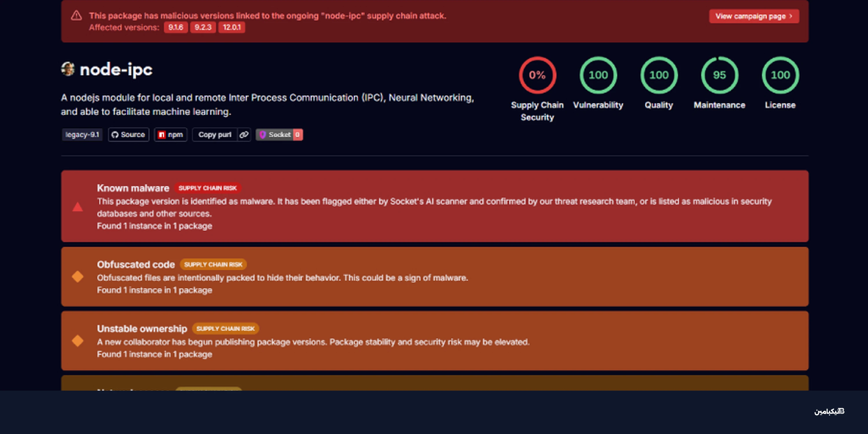View the Vulnerability 100 score ring
Screen dimensions: 868x434
(598, 75)
